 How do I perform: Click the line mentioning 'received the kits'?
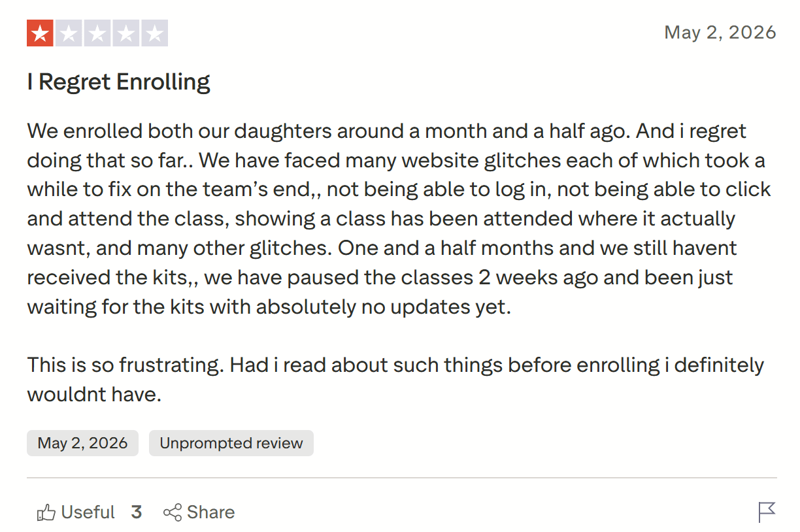380,277
